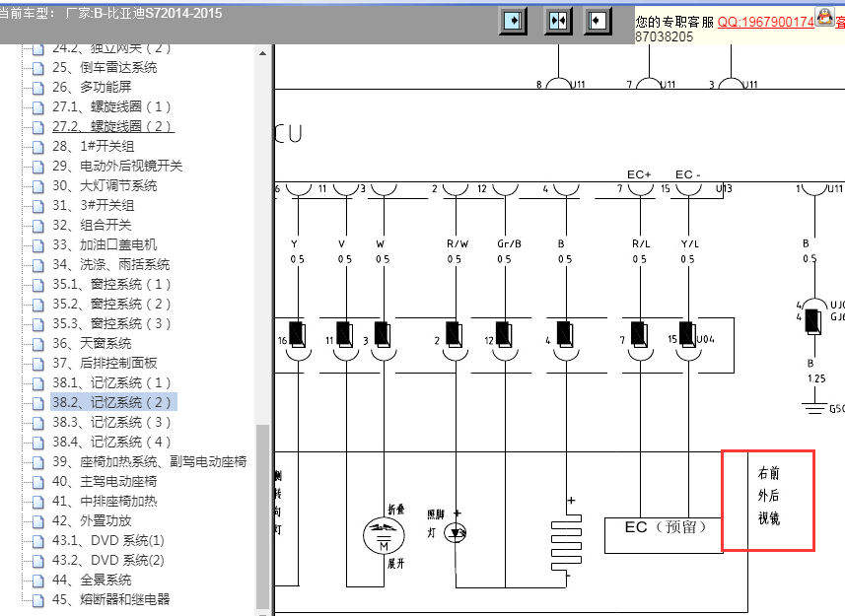Open 42、外置功放 diagram
Viewport: 845px width, 616px height.
pos(92,520)
